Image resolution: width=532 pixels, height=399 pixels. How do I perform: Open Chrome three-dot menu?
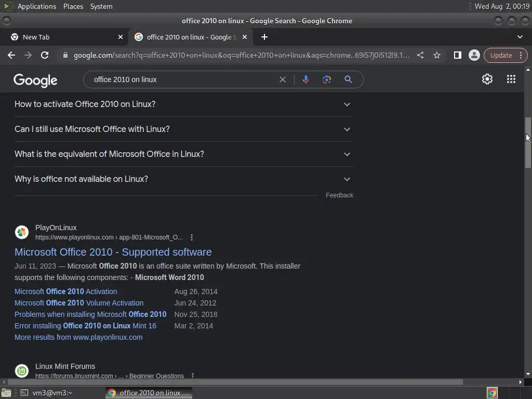pos(521,55)
